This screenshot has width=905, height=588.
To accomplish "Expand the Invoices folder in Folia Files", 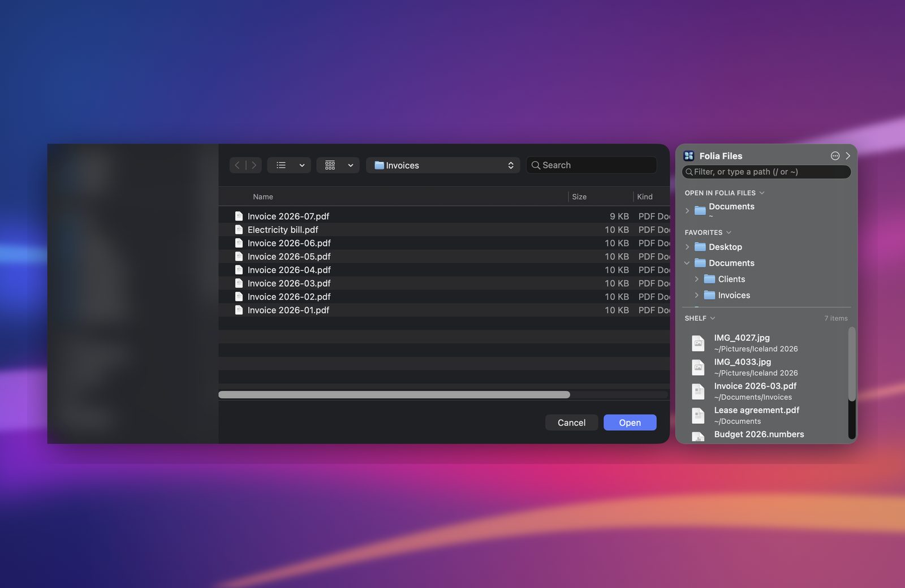I will 697,295.
